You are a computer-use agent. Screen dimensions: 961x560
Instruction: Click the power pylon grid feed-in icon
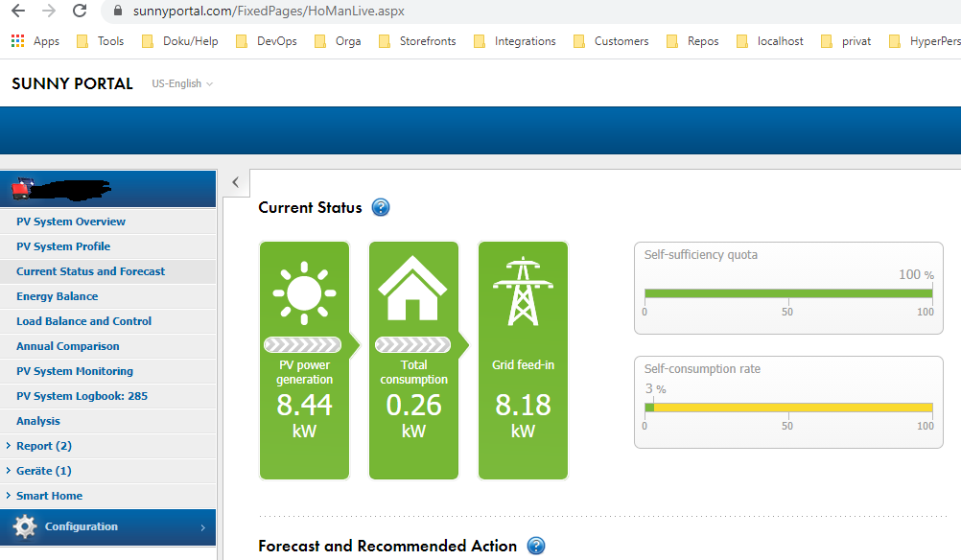pos(523,292)
